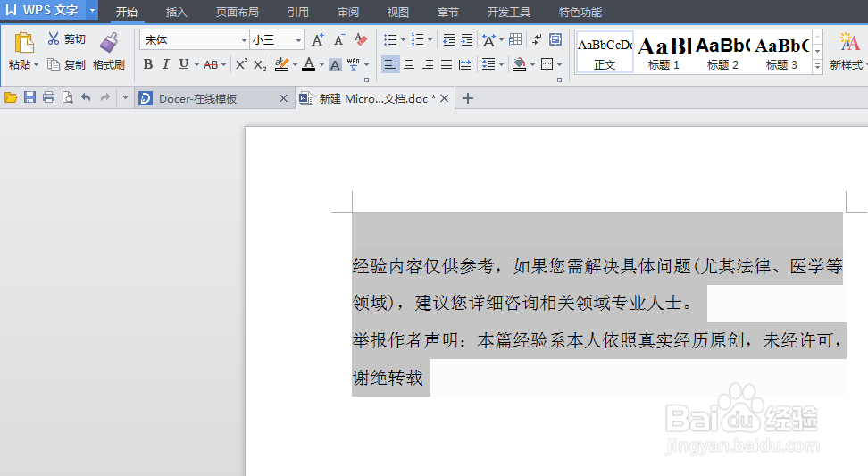868x476 pixels.
Task: Click the save floppy disk icon
Action: [x=29, y=97]
